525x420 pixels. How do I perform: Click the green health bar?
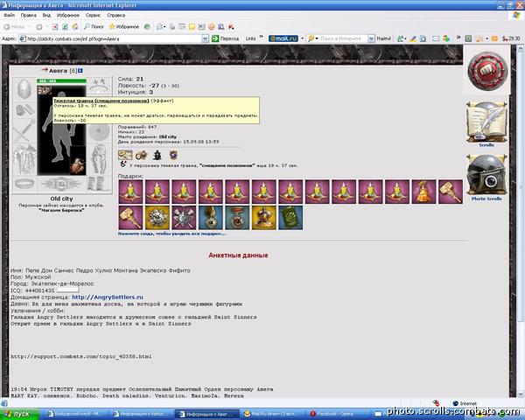(61, 81)
